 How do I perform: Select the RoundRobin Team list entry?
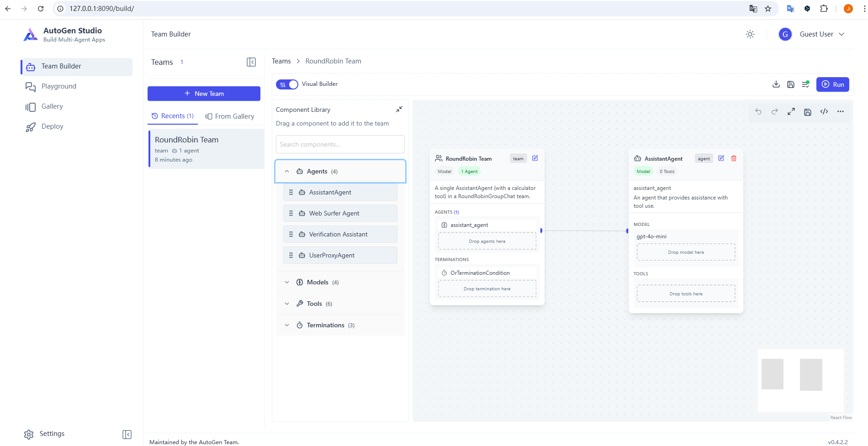tap(206, 149)
